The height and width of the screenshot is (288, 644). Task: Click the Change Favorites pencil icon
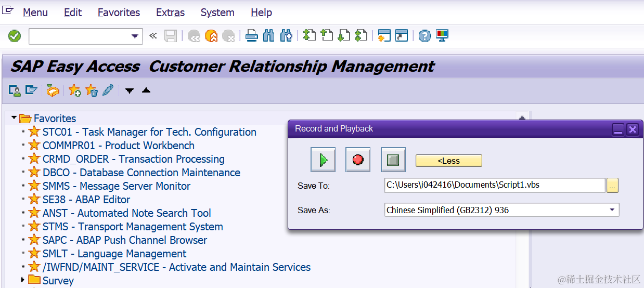108,90
